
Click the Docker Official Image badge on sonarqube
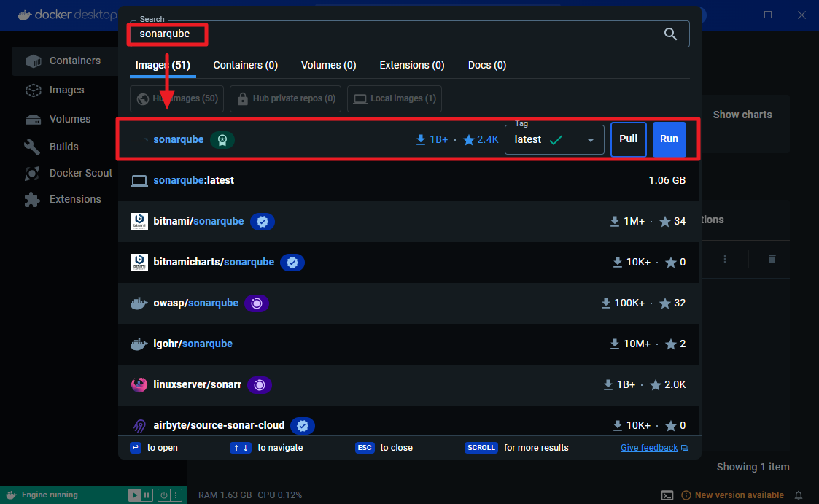tap(222, 140)
